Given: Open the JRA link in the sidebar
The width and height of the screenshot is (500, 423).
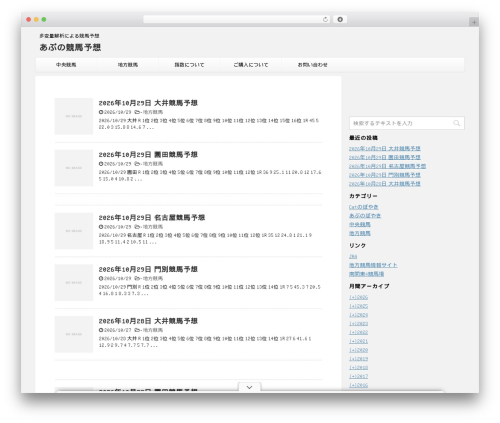Looking at the screenshot, I should pyautogui.click(x=353, y=256).
